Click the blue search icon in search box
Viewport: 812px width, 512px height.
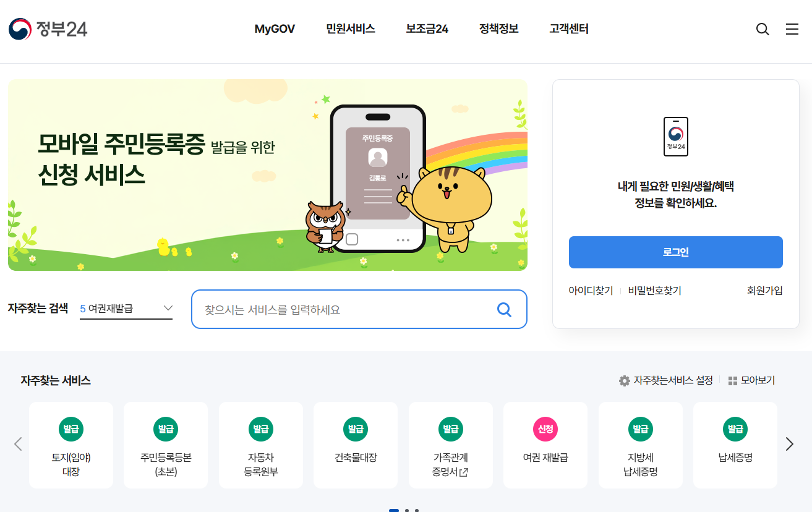pos(505,309)
